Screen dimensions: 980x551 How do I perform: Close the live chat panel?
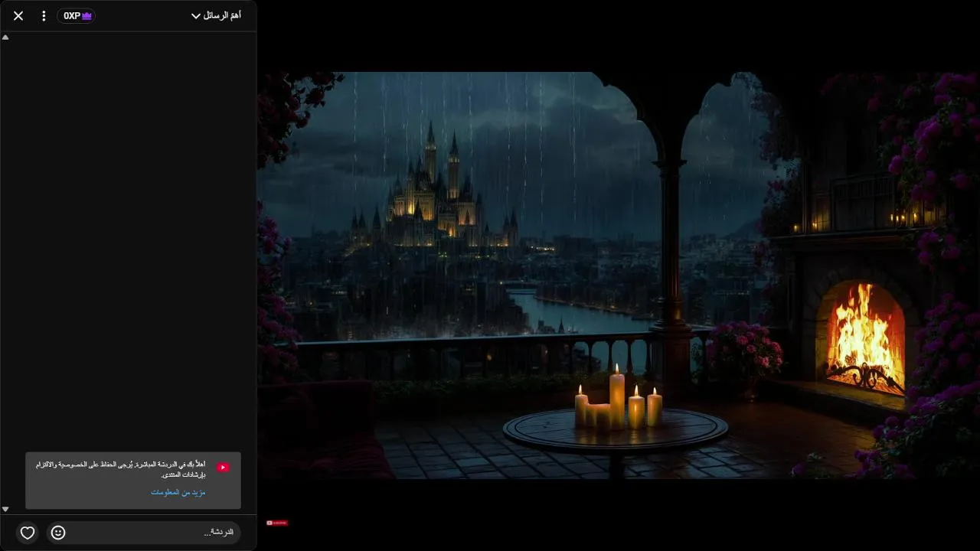point(18,15)
